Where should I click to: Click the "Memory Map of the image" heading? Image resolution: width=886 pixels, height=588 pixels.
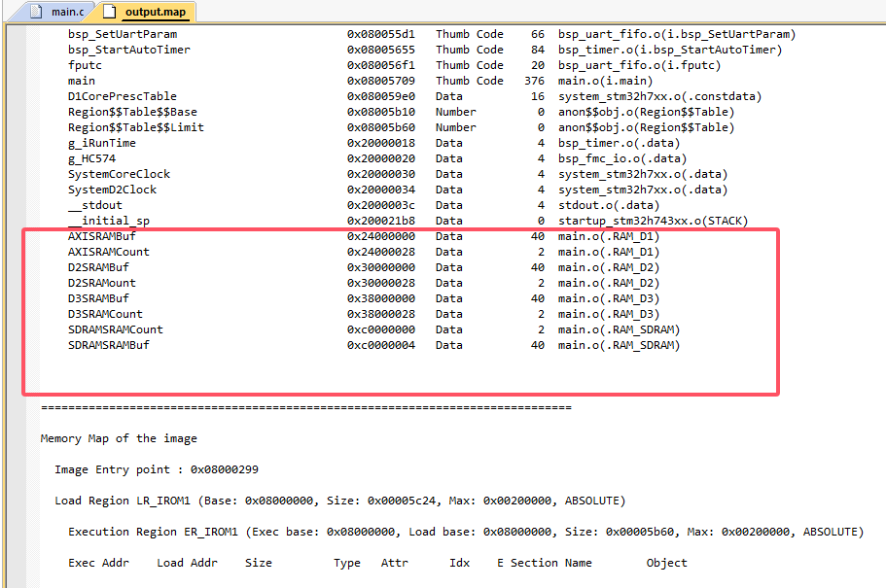(x=119, y=438)
